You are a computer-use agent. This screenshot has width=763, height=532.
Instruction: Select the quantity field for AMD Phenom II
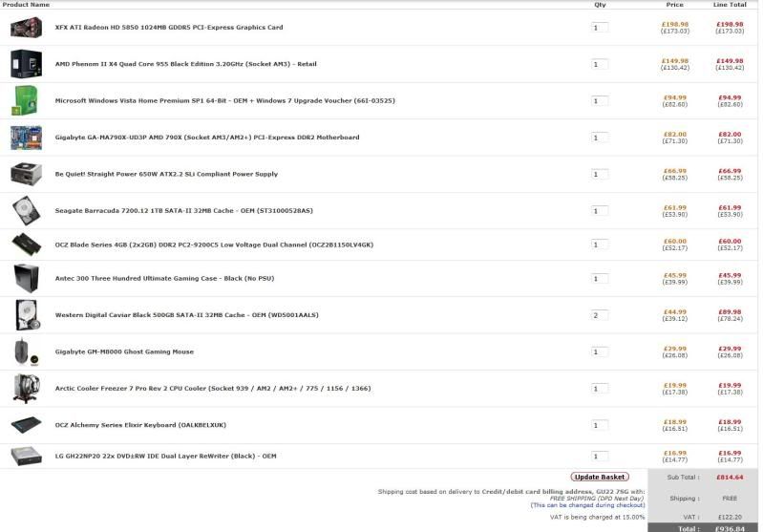pyautogui.click(x=599, y=64)
